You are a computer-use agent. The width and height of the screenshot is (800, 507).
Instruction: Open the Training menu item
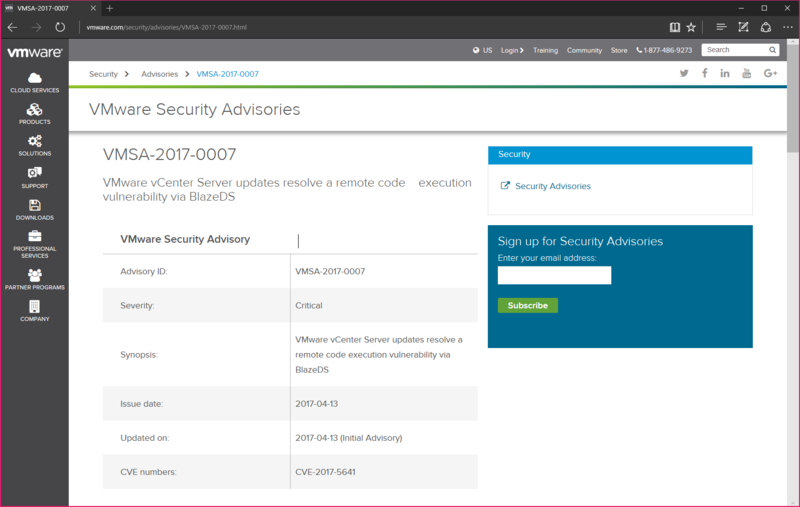(x=545, y=50)
